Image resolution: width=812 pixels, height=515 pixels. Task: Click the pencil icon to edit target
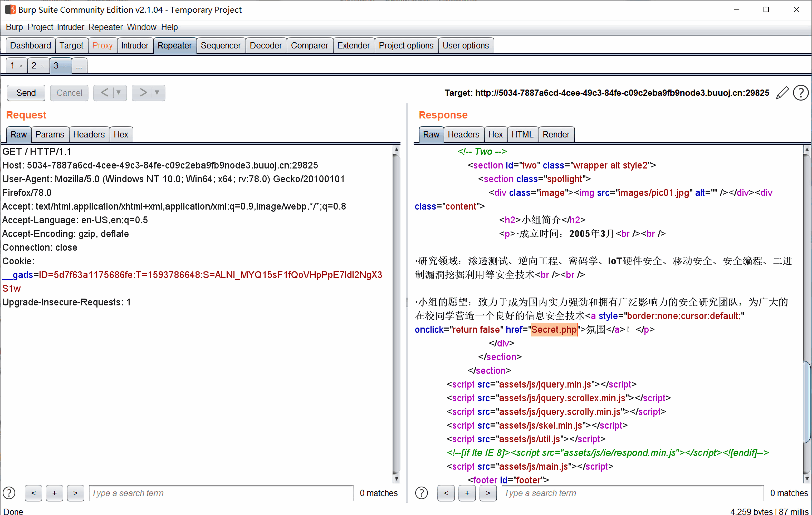782,93
